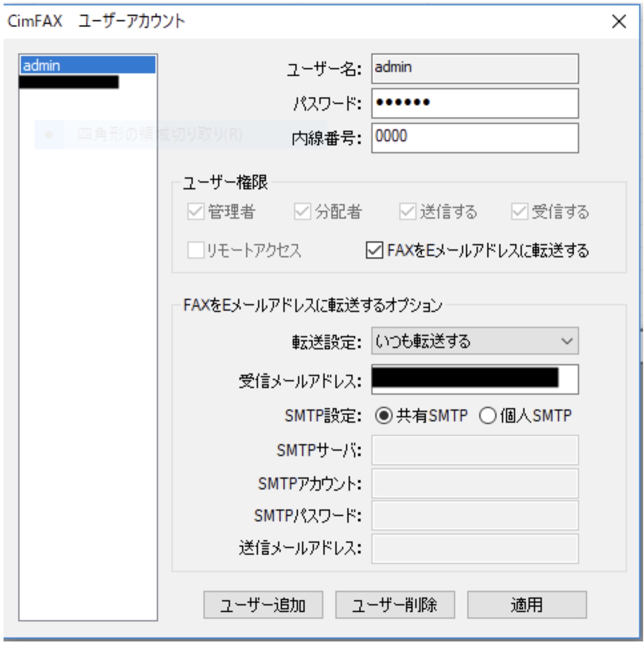The width and height of the screenshot is (644, 645).
Task: Toggle the 送信する checkbox
Action: (407, 211)
